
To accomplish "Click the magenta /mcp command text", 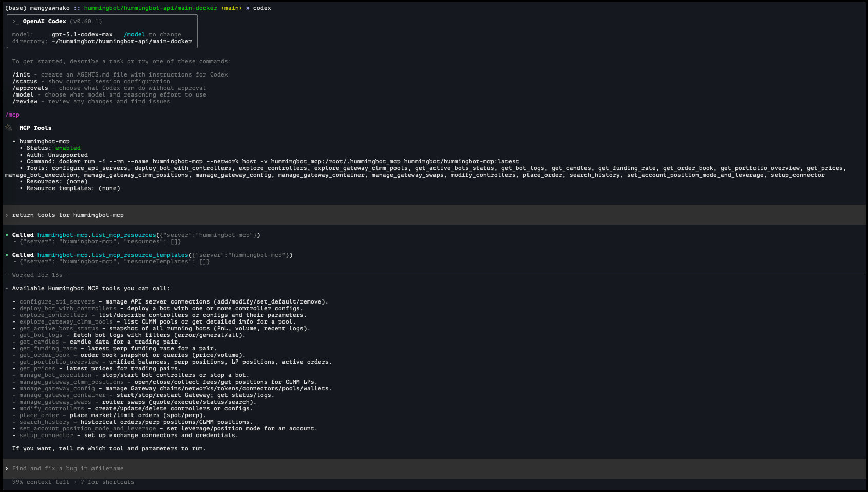I will tap(13, 114).
